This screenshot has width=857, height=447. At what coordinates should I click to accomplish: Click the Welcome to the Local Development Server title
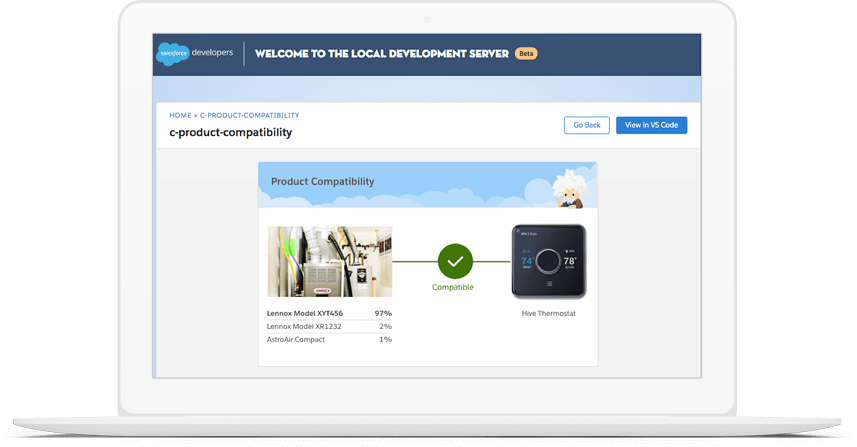tap(381, 54)
